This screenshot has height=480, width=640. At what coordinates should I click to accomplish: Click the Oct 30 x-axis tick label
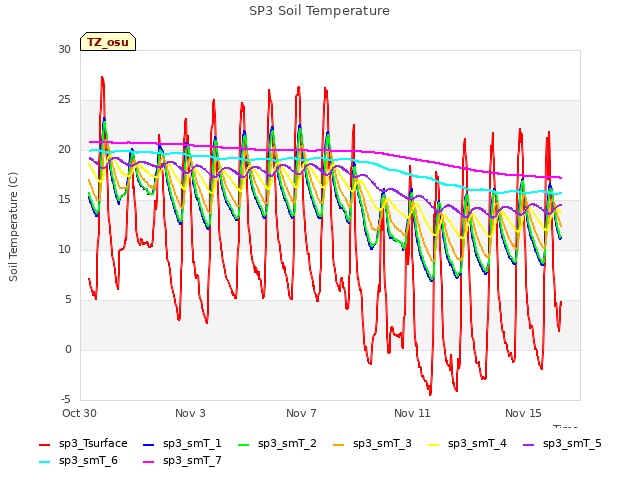(x=79, y=413)
